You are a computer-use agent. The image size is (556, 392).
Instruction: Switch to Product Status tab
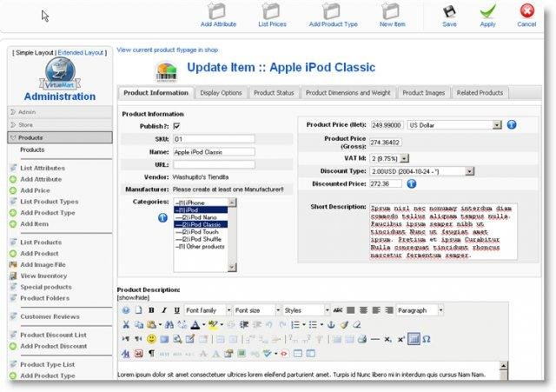274,93
